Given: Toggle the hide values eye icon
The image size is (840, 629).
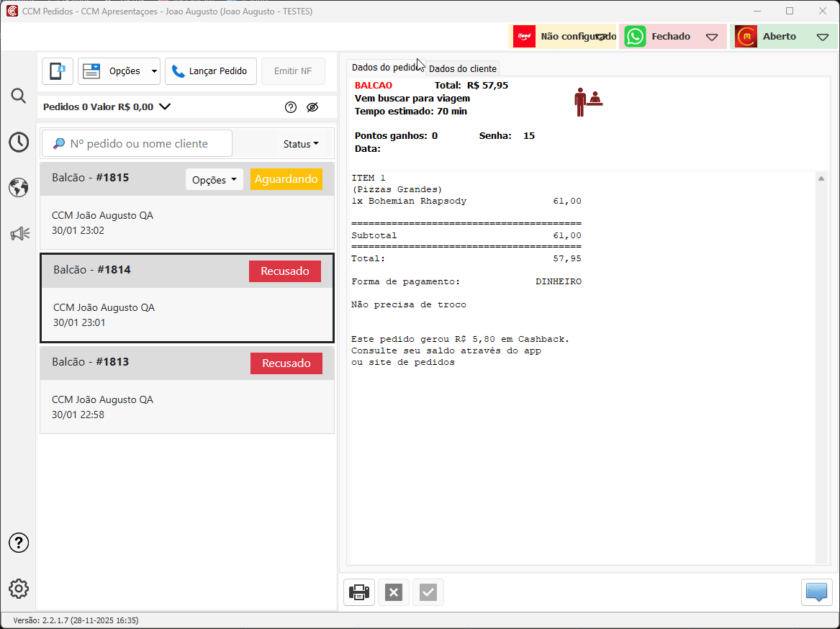Looking at the screenshot, I should click(312, 107).
